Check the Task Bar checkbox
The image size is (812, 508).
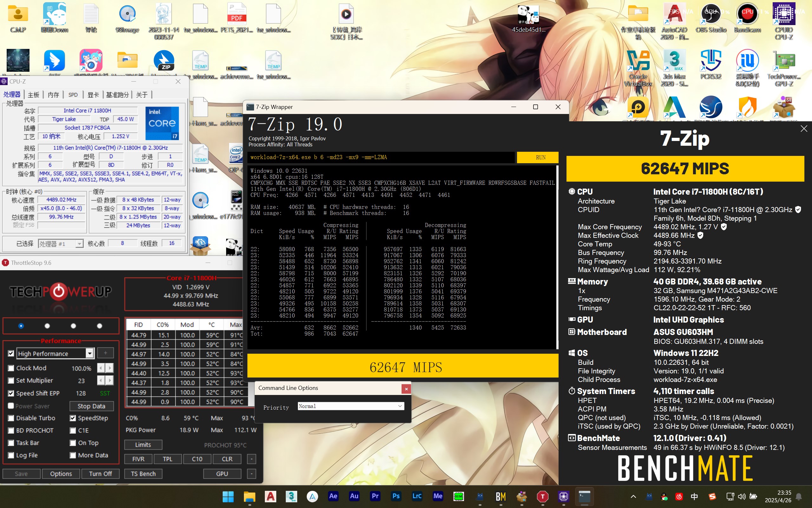(11, 443)
